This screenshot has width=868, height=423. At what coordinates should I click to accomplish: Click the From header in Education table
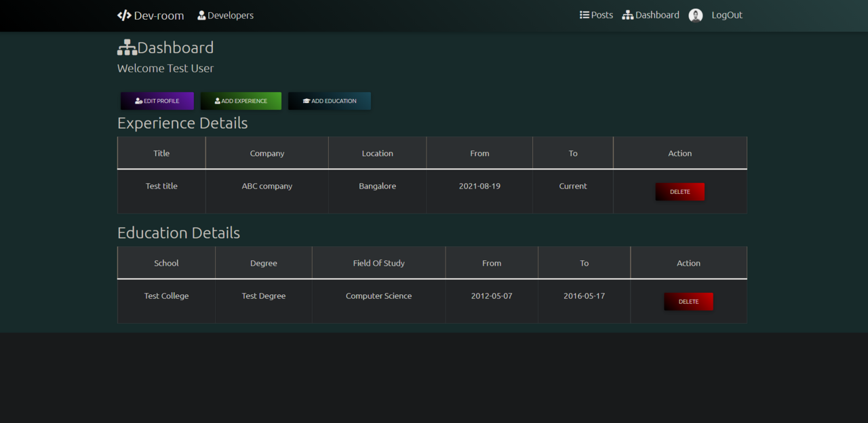tap(492, 263)
